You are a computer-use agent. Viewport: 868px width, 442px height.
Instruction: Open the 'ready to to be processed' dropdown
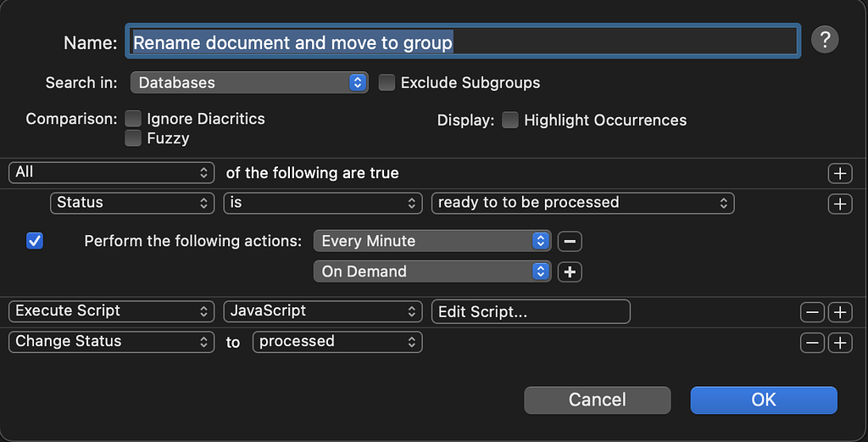[581, 203]
